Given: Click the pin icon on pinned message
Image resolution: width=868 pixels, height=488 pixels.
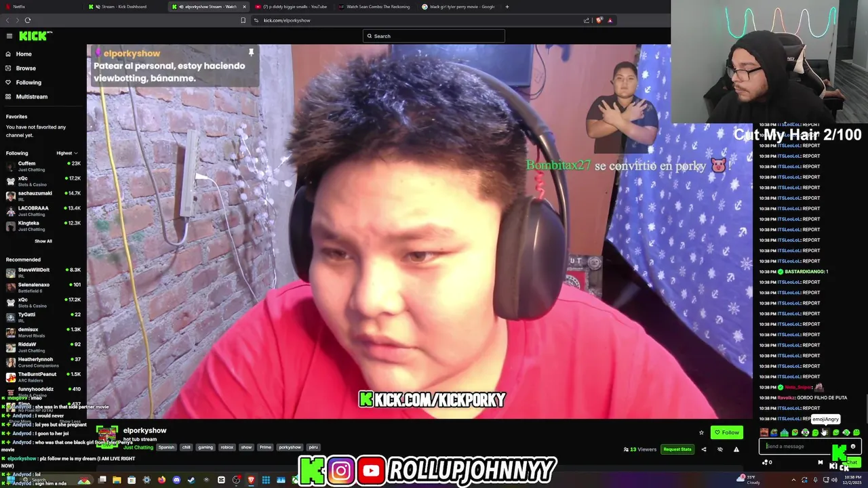Looking at the screenshot, I should pos(251,52).
